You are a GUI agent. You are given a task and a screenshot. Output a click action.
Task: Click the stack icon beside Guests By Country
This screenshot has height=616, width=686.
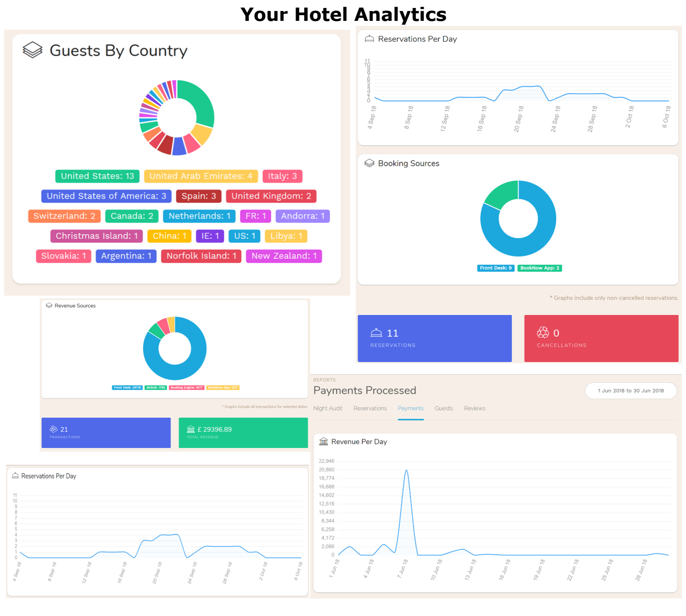[x=33, y=49]
